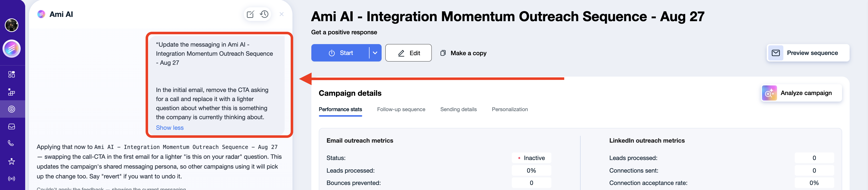Open the dashboard grid icon in the sidebar
The image size is (868, 190).
[12, 74]
